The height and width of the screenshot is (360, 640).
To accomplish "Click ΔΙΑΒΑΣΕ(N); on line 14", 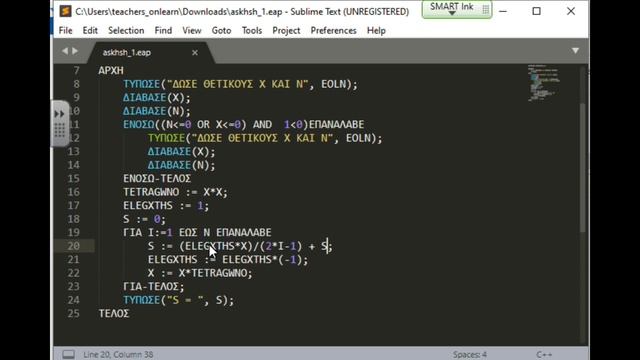I will [182, 165].
